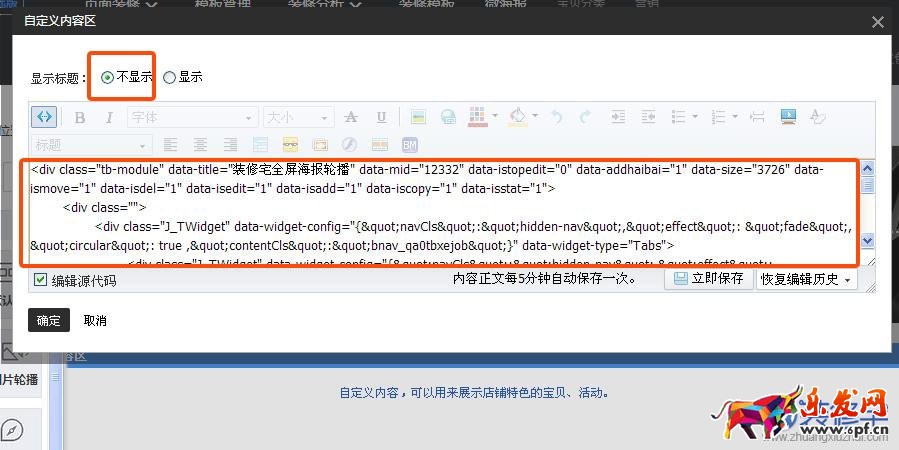Expand the numbered list style arrow
This screenshot has width=899, height=450.
(735, 117)
